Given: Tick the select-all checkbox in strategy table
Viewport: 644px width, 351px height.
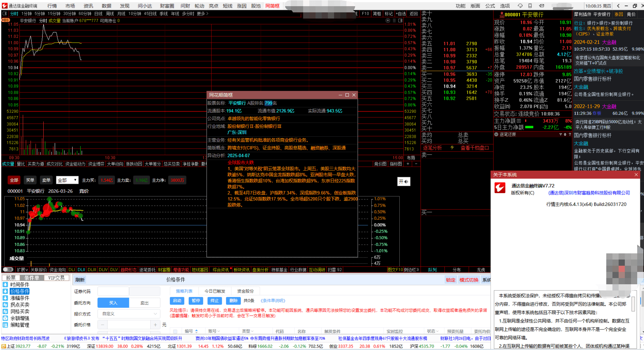Looking at the screenshot, I should pyautogui.click(x=175, y=332).
